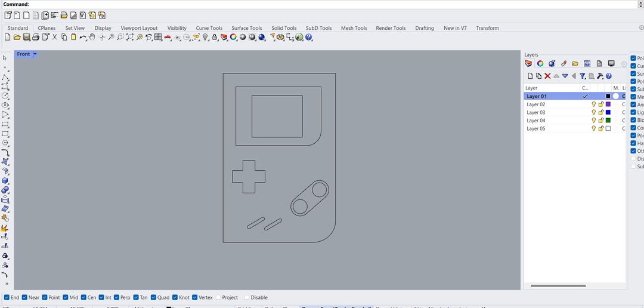Toggle the Mid osnap checkbox
Image resolution: width=644 pixels, height=308 pixels.
tap(66, 297)
